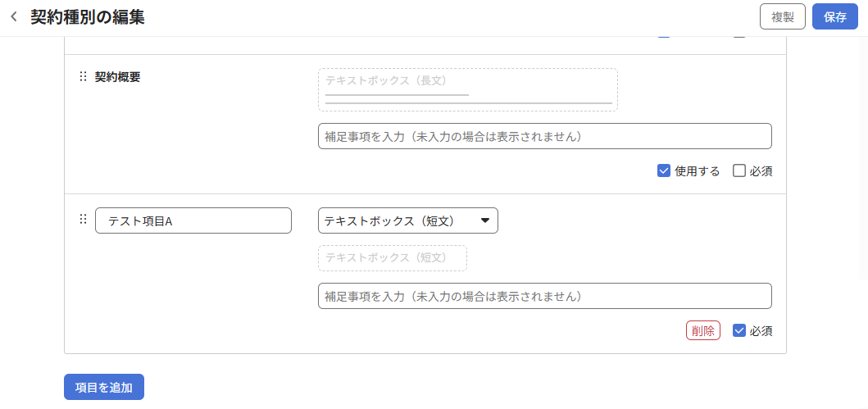
Task: Click the 複製 button
Action: pos(783,16)
